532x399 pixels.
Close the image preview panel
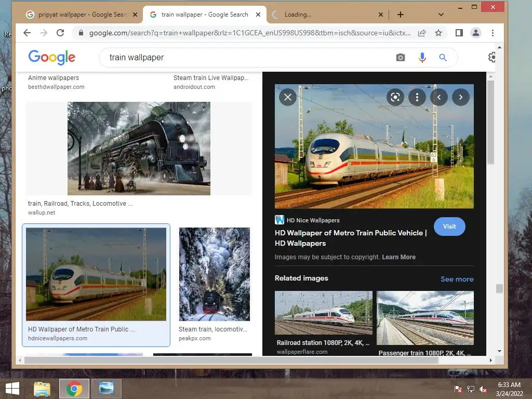(288, 97)
